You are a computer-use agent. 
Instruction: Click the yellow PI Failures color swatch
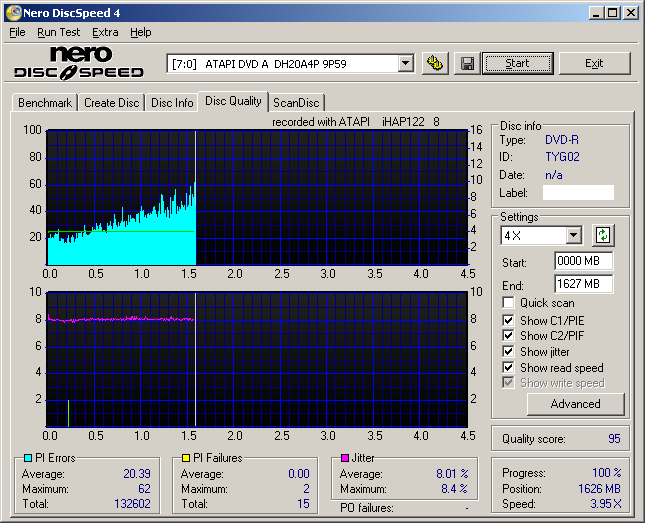tap(186, 458)
